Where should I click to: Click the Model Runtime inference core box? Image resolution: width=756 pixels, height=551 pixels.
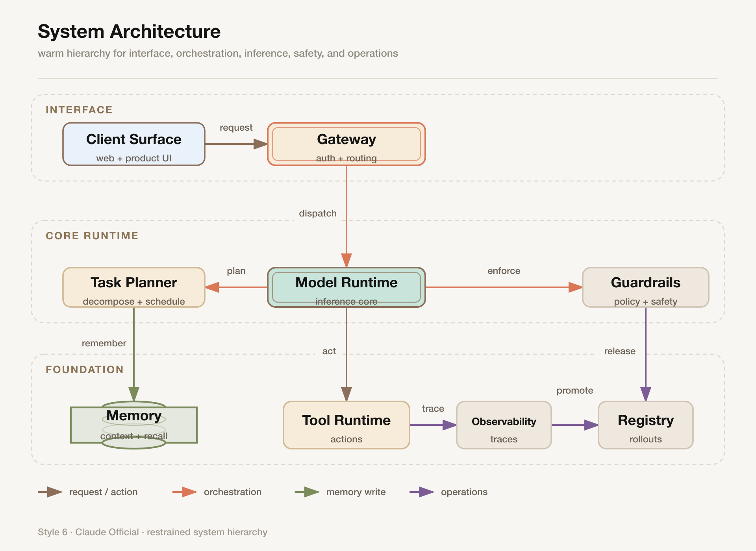(346, 287)
